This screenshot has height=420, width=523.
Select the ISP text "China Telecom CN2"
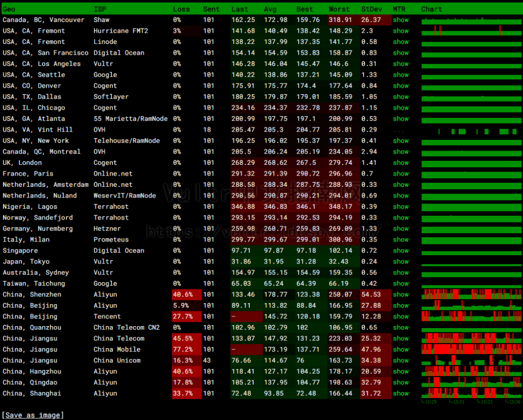click(127, 328)
